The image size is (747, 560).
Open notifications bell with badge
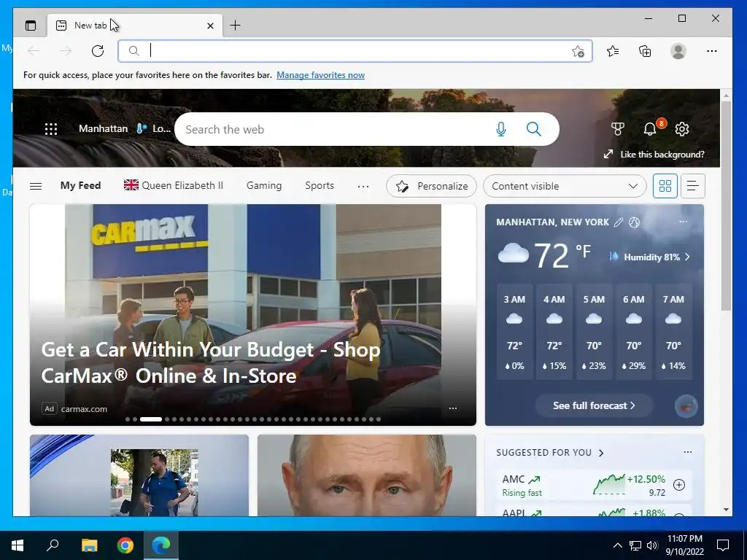click(650, 128)
